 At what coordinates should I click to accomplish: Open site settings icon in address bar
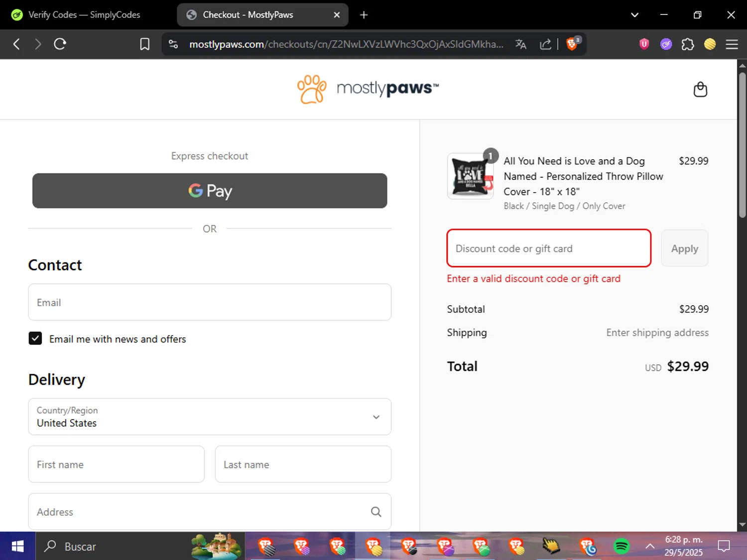[173, 44]
